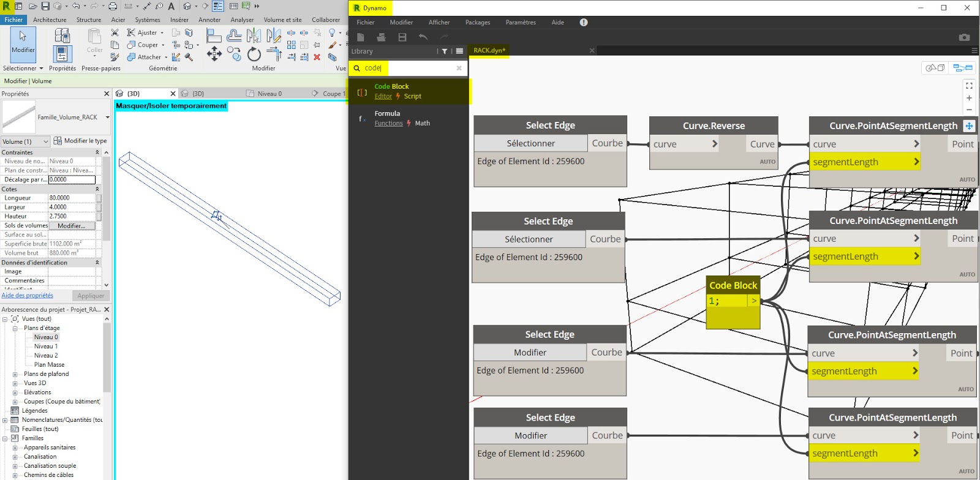The image size is (980, 480).
Task: Select the Mirror pick axis tool
Action: coord(254,36)
